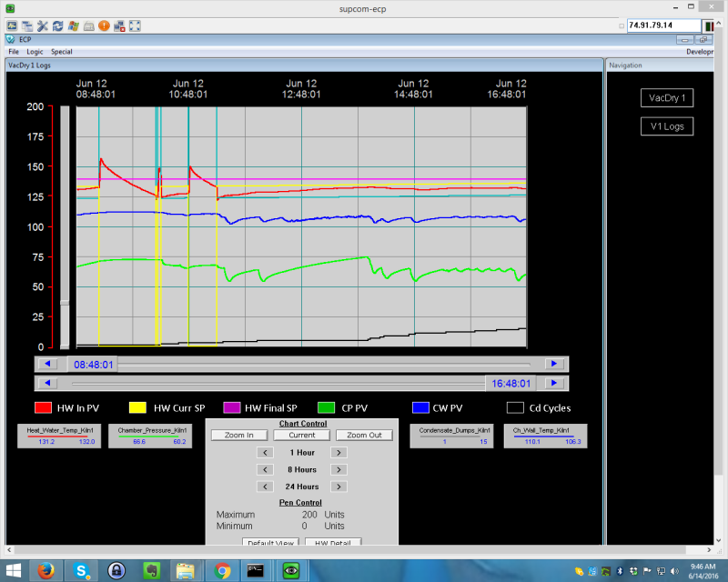Viewport: 728px width, 582px height.
Task: Click the horizontal scrollbar left arrow
Action: point(9,550)
